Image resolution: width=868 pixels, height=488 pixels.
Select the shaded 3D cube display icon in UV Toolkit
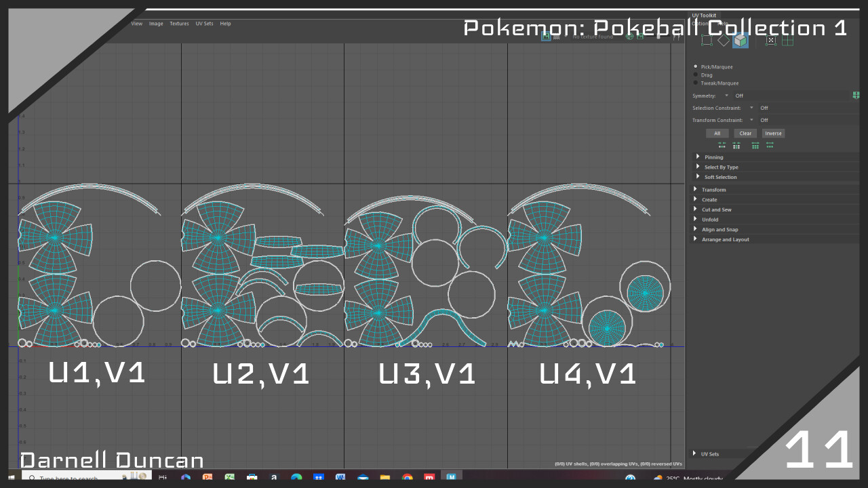(740, 41)
